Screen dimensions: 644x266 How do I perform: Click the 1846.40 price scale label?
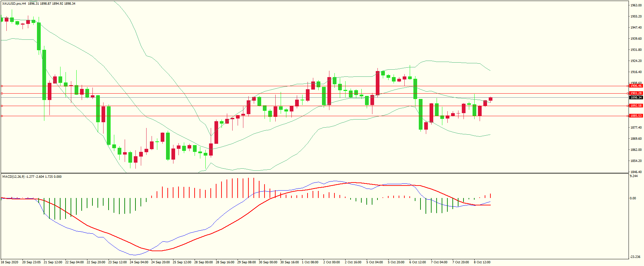click(636, 172)
